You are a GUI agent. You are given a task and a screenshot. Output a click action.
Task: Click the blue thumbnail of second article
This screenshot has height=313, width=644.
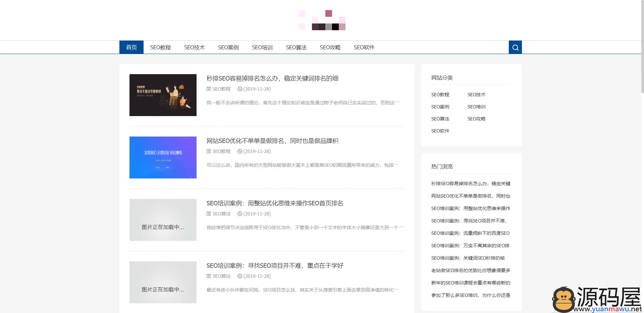click(x=163, y=157)
